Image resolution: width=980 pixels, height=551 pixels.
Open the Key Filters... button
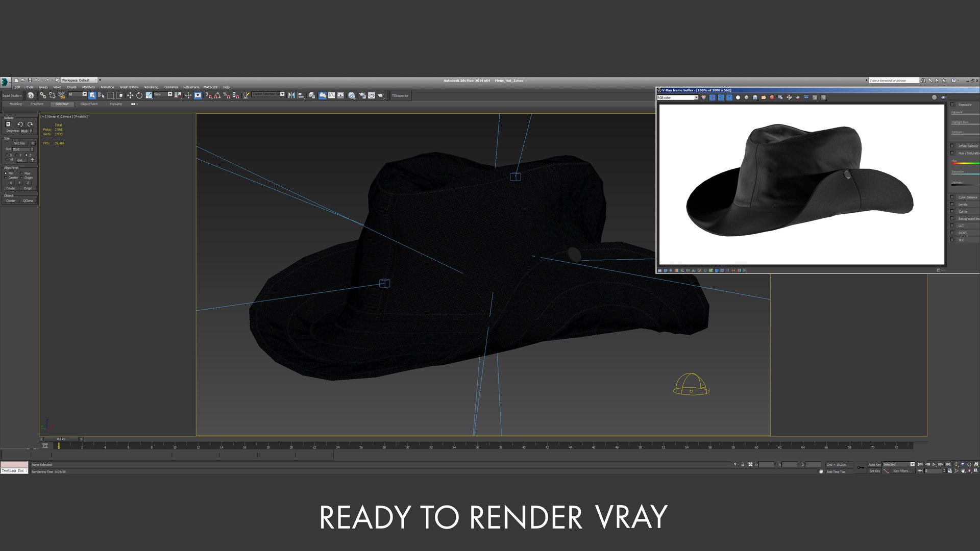[x=902, y=471]
